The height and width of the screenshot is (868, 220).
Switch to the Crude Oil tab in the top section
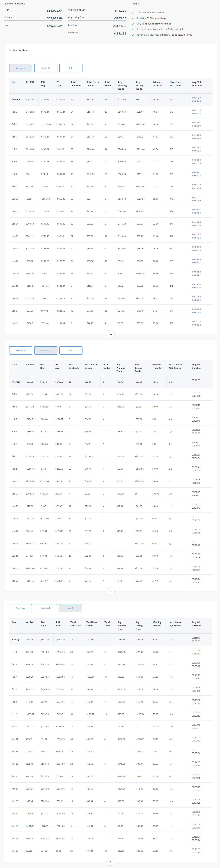pos(46,68)
